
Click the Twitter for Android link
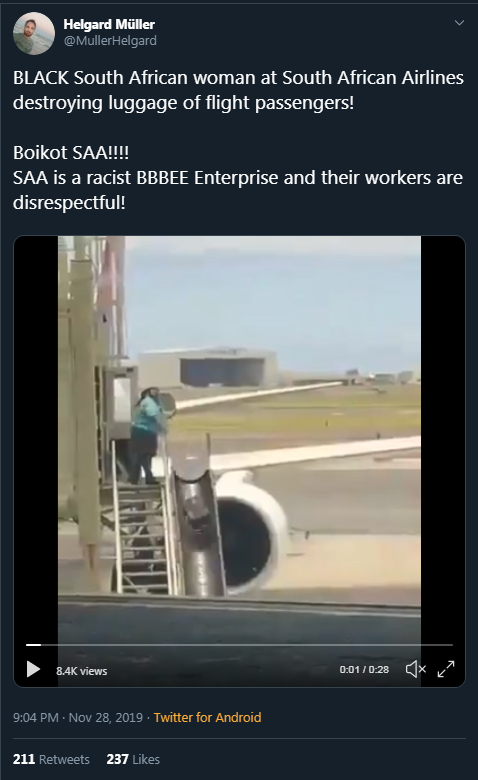point(207,717)
